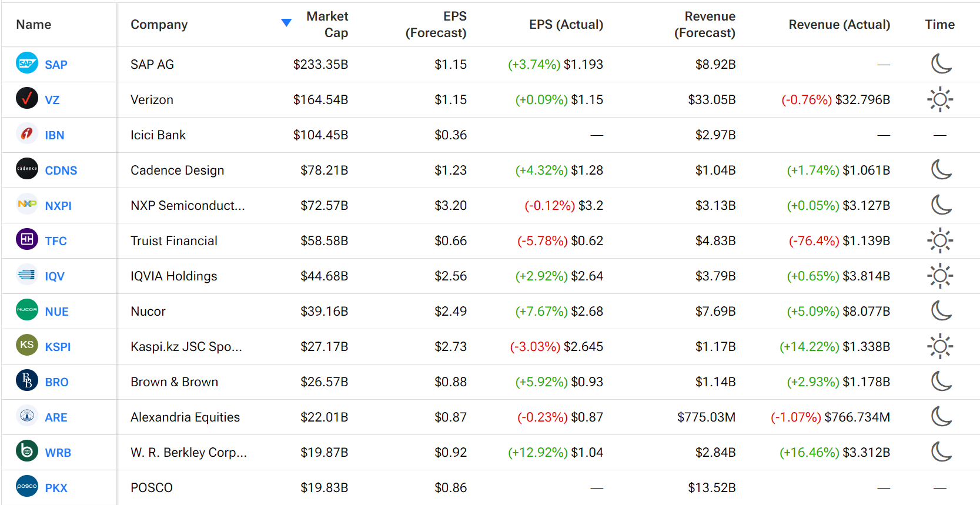Image resolution: width=980 pixels, height=505 pixels.
Task: Toggle the Market Cap sort arrow
Action: point(286,23)
